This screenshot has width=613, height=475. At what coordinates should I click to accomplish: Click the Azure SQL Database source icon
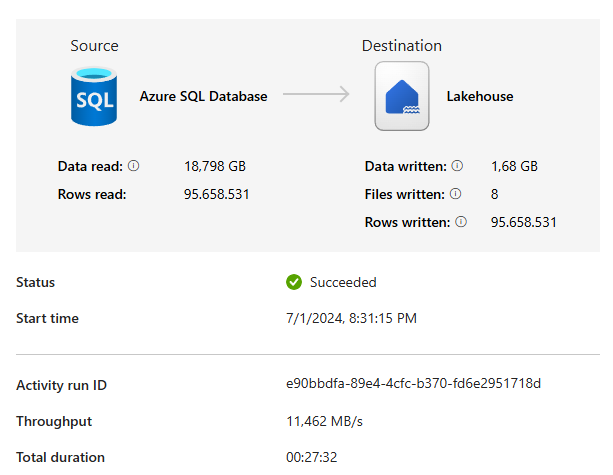pos(94,97)
